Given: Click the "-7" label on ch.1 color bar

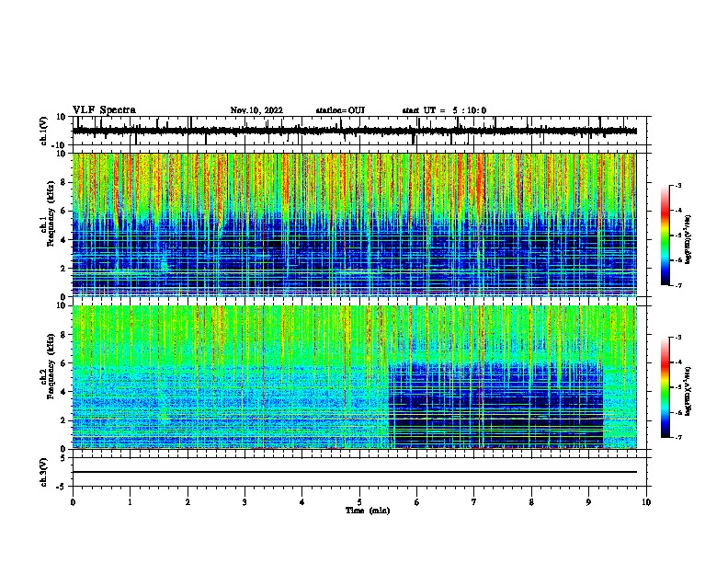Looking at the screenshot, I should [x=678, y=285].
